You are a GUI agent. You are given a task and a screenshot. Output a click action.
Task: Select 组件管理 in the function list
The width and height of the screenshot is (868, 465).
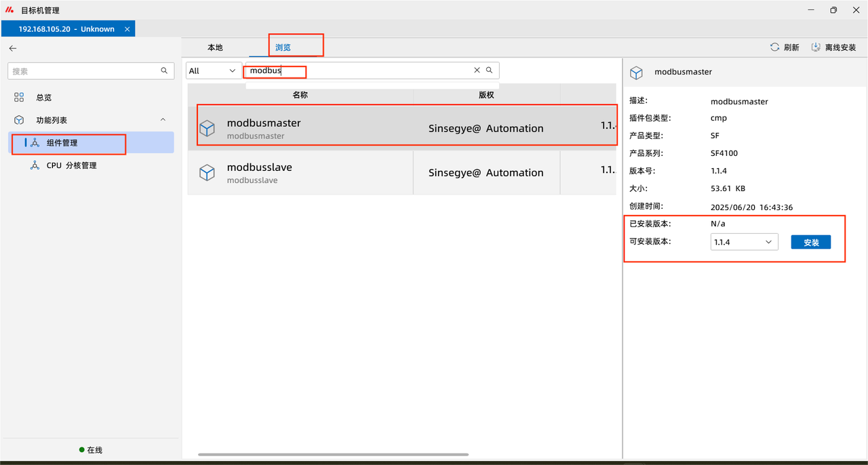(x=62, y=143)
